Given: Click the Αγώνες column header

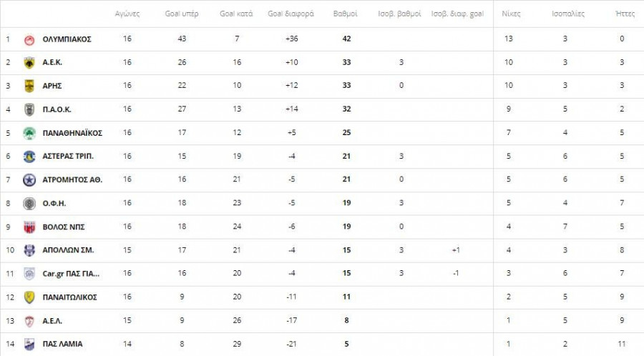Looking at the screenshot, I should tap(127, 14).
